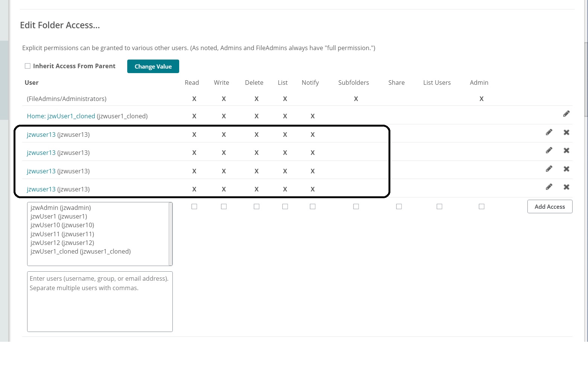Image resolution: width=588 pixels, height=367 pixels.
Task: Focus the Enter users text area
Action: click(100, 301)
